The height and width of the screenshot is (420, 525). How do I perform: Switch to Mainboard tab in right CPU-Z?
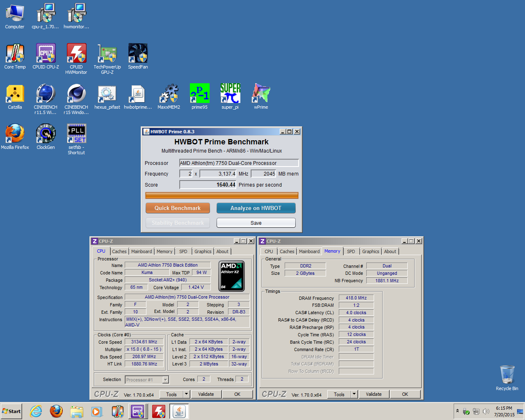pos(309,251)
